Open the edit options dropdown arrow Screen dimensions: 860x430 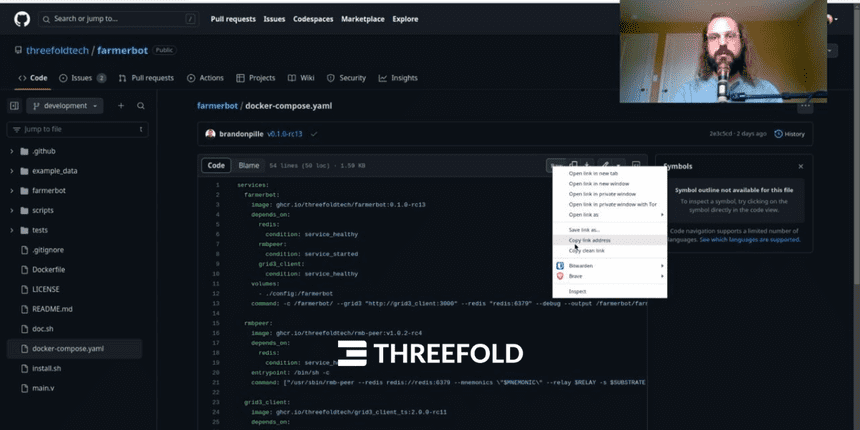[618, 165]
